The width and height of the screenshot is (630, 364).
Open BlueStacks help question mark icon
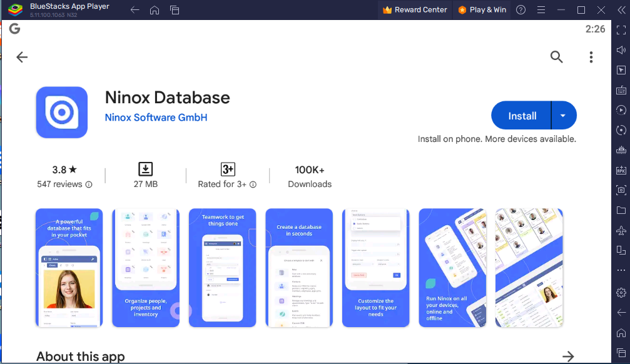[x=521, y=10]
